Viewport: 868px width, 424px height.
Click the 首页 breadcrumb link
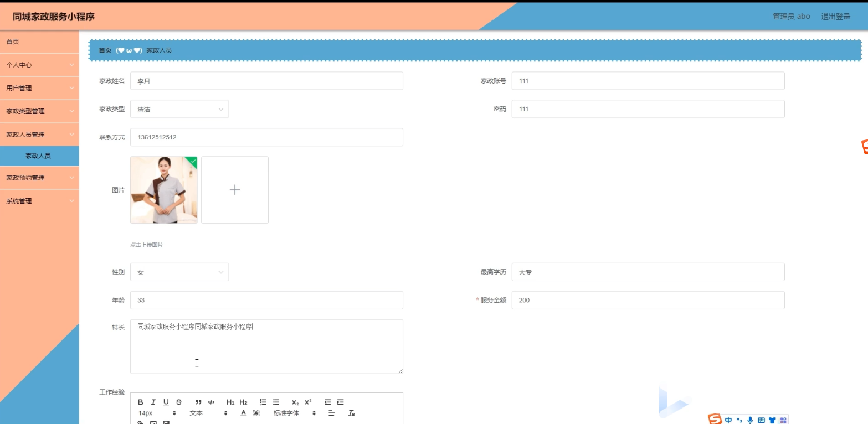point(105,50)
